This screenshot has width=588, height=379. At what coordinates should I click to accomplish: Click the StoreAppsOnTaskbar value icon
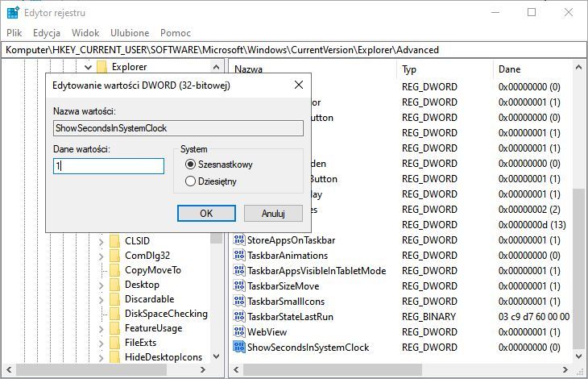pyautogui.click(x=238, y=240)
